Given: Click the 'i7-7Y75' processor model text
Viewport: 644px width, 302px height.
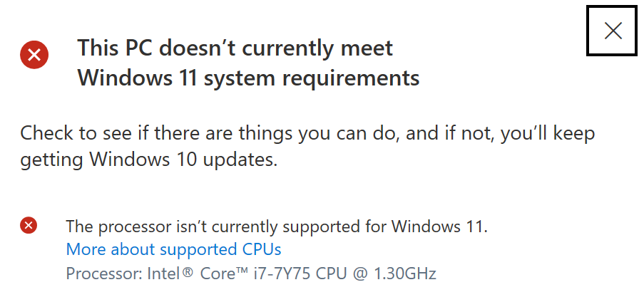Looking at the screenshot, I should pyautogui.click(x=282, y=274).
